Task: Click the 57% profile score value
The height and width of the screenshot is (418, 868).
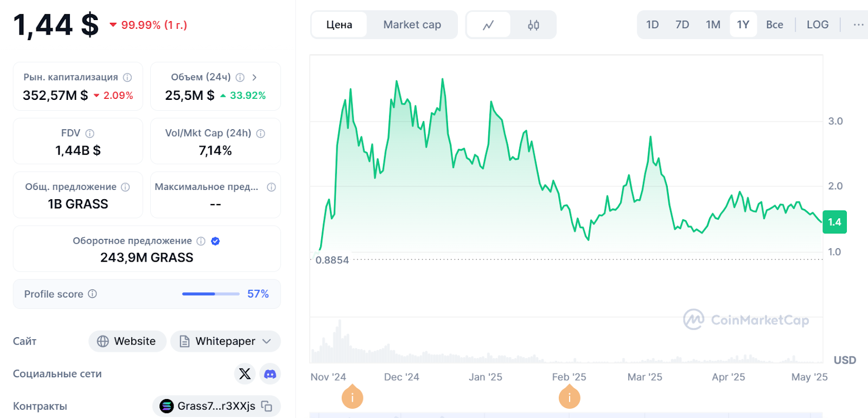Action: 258,294
